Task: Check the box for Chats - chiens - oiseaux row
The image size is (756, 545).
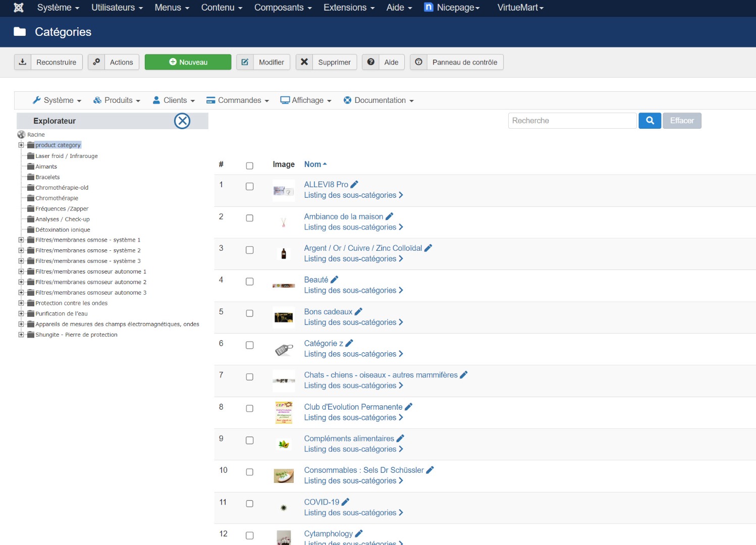Action: (249, 377)
